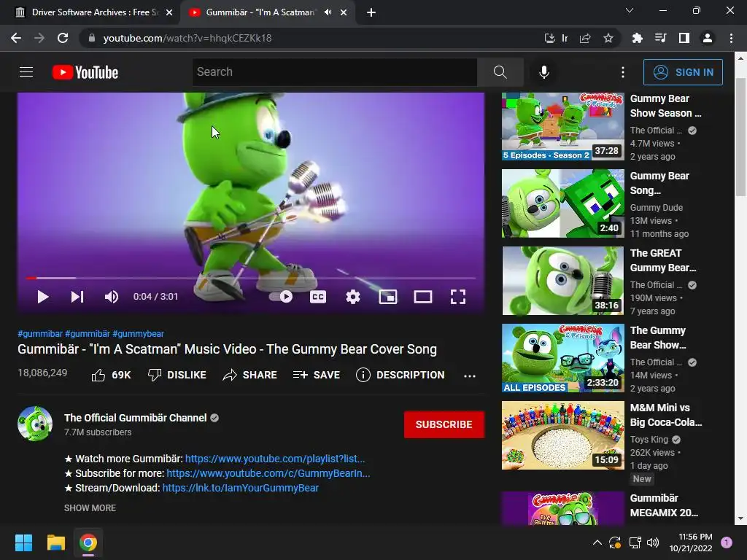The height and width of the screenshot is (560, 747).
Task: Open the Subscribe for more channel link
Action: click(268, 473)
